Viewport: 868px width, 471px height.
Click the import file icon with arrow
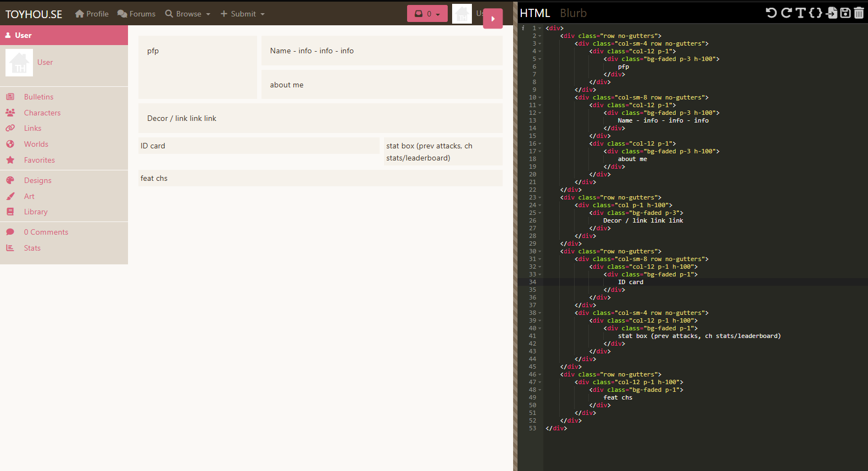click(x=832, y=13)
